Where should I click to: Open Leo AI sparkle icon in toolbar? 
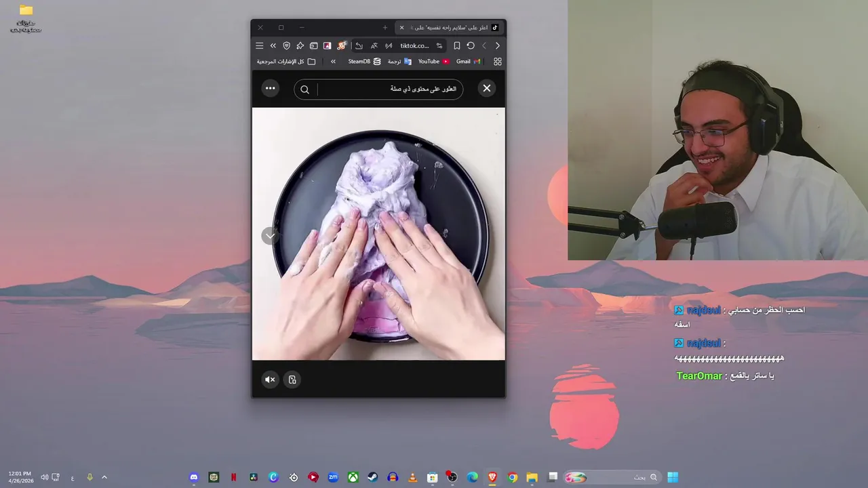(x=300, y=45)
